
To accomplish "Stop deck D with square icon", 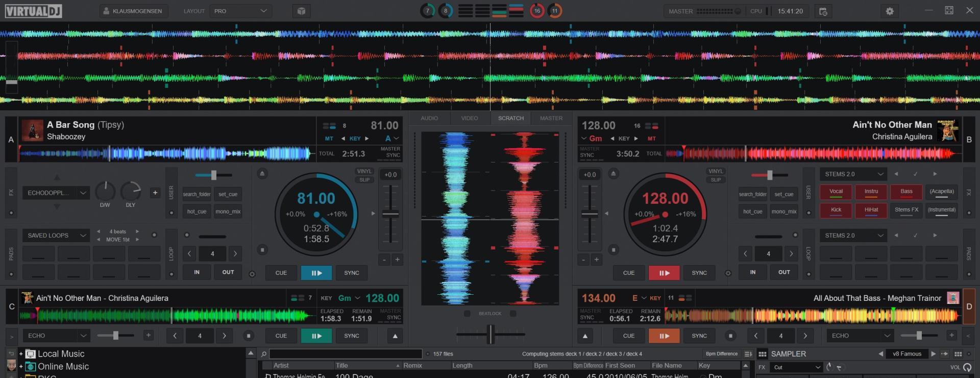I will point(730,336).
